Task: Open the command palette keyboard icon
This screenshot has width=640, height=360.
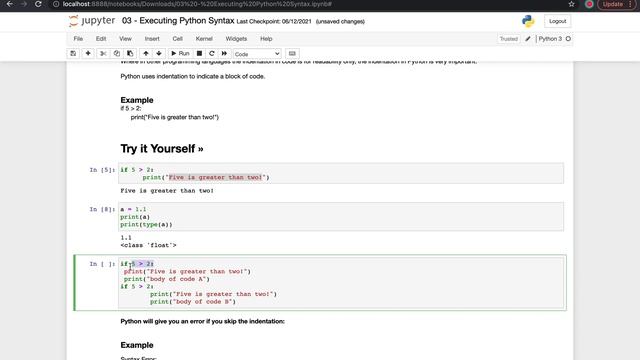Action: coord(292,53)
